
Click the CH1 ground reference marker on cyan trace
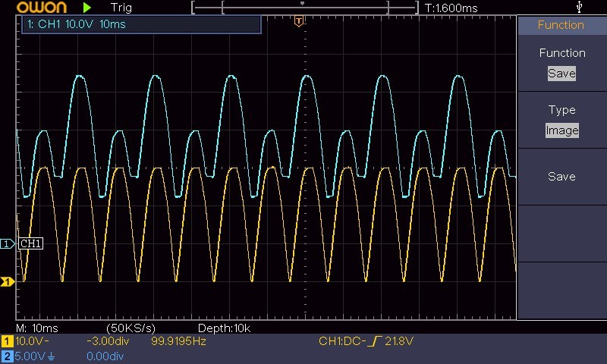click(8, 243)
